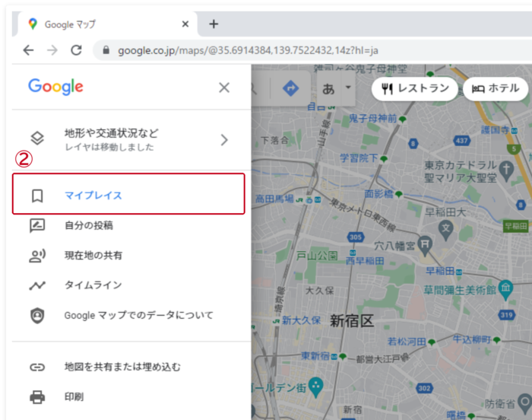Filter map by ホテル
Image resolution: width=532 pixels, height=420 pixels.
click(x=496, y=89)
